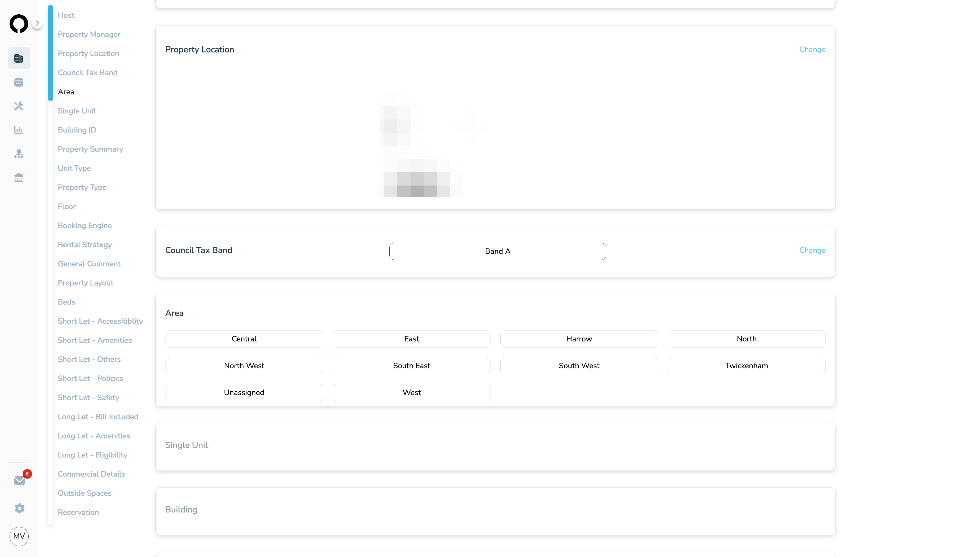Viewport: 980px width, 557px height.
Task: Jump to Property Layout section
Action: (86, 283)
